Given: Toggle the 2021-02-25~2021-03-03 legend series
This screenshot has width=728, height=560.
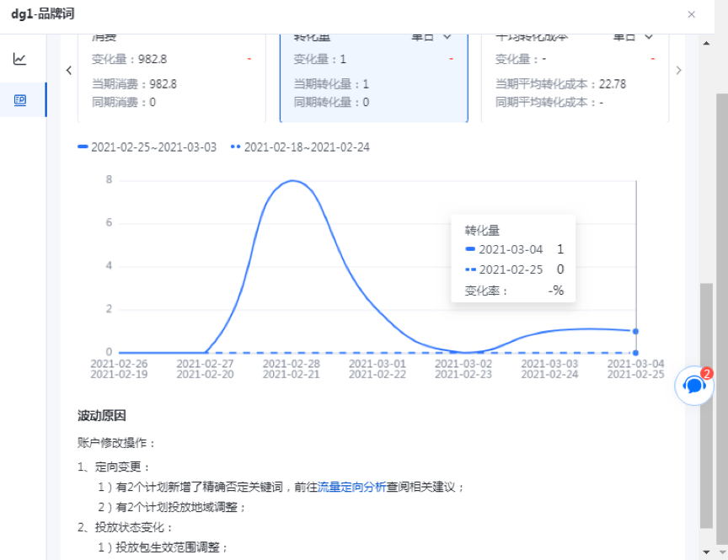Looking at the screenshot, I should pos(147,147).
